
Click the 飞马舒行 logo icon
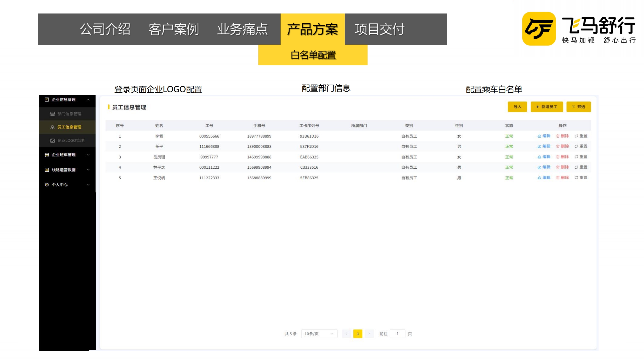tap(539, 29)
